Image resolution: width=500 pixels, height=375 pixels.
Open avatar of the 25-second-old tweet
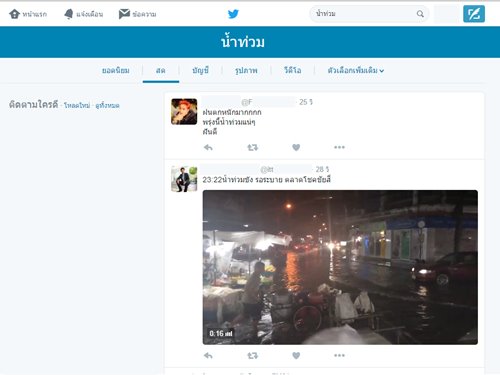(184, 112)
